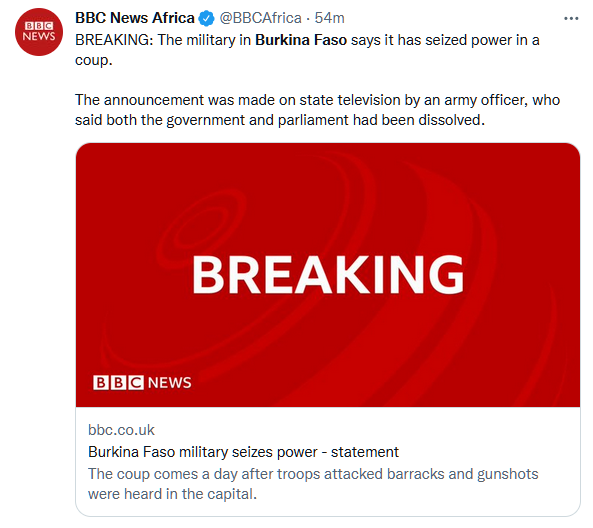Click the large white BREAKING headline graphic
Screen dimensions: 593x528
328,275
